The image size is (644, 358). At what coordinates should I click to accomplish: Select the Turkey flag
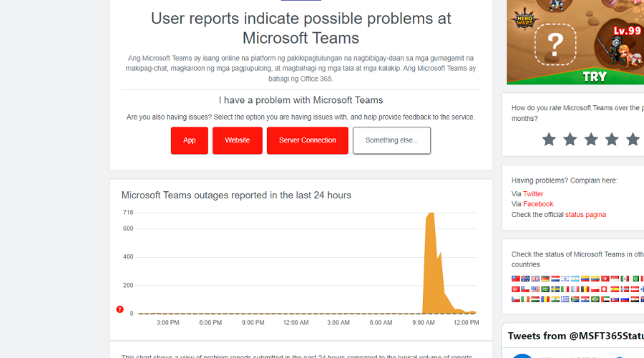(x=516, y=289)
